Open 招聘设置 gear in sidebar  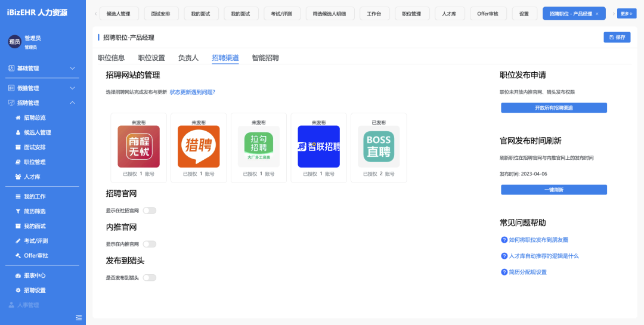point(18,290)
